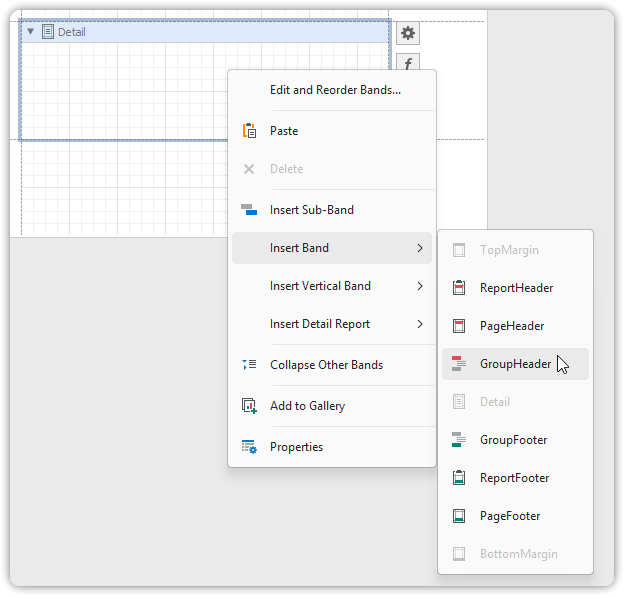This screenshot has width=624, height=596.
Task: Choose Edit and Reorder Bands menu item
Action: tap(335, 90)
